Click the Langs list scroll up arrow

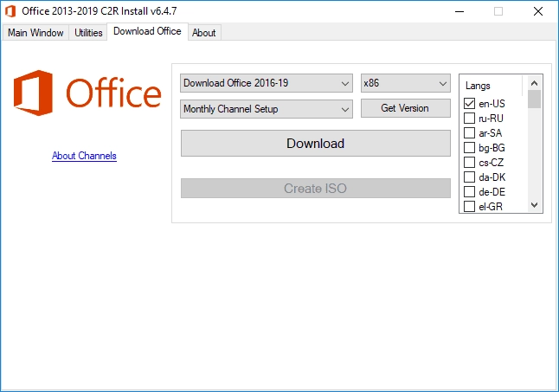tap(534, 83)
